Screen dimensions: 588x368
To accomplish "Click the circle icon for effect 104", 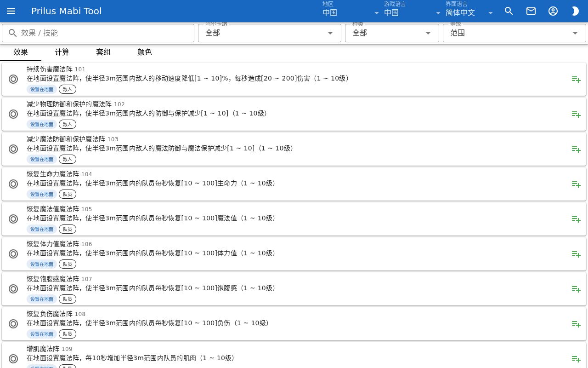I will 13,184.
